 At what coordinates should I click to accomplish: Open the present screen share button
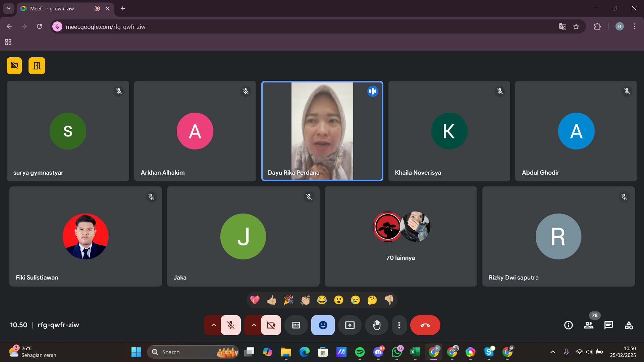(x=350, y=325)
